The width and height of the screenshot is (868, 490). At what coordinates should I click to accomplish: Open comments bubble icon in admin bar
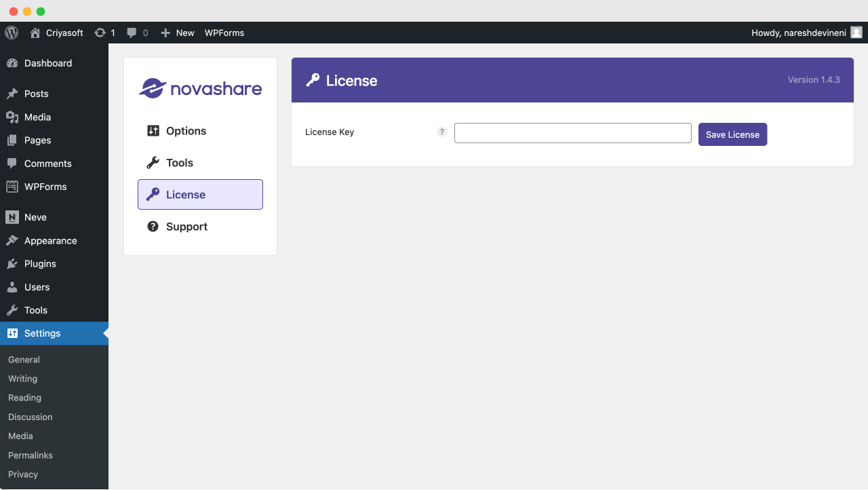point(132,33)
